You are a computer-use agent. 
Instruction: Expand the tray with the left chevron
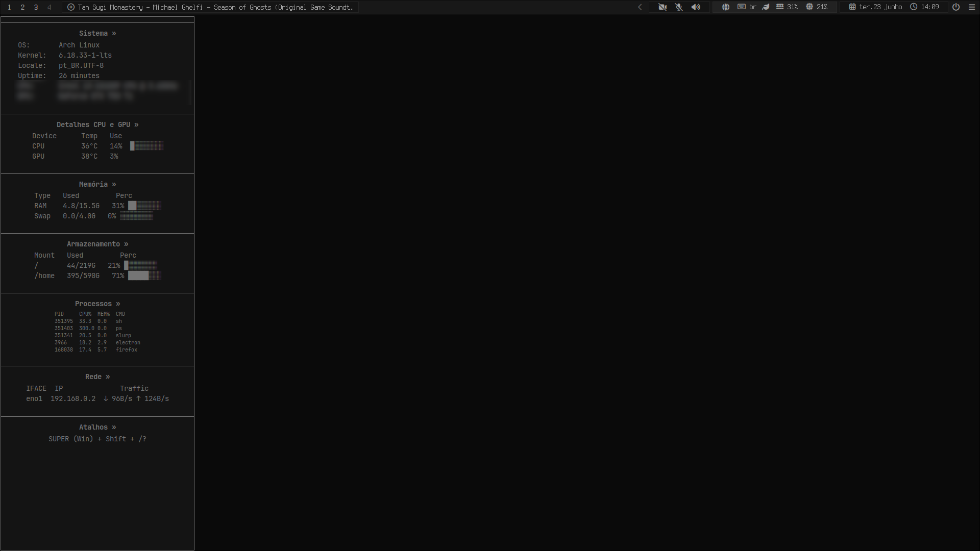pos(640,7)
